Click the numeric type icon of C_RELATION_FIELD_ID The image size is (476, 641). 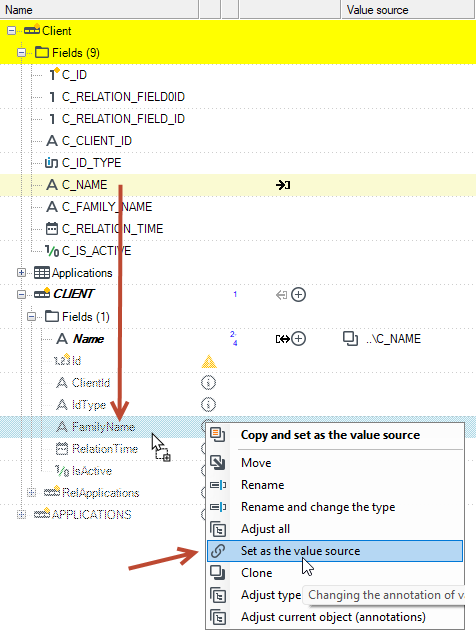[x=52, y=119]
